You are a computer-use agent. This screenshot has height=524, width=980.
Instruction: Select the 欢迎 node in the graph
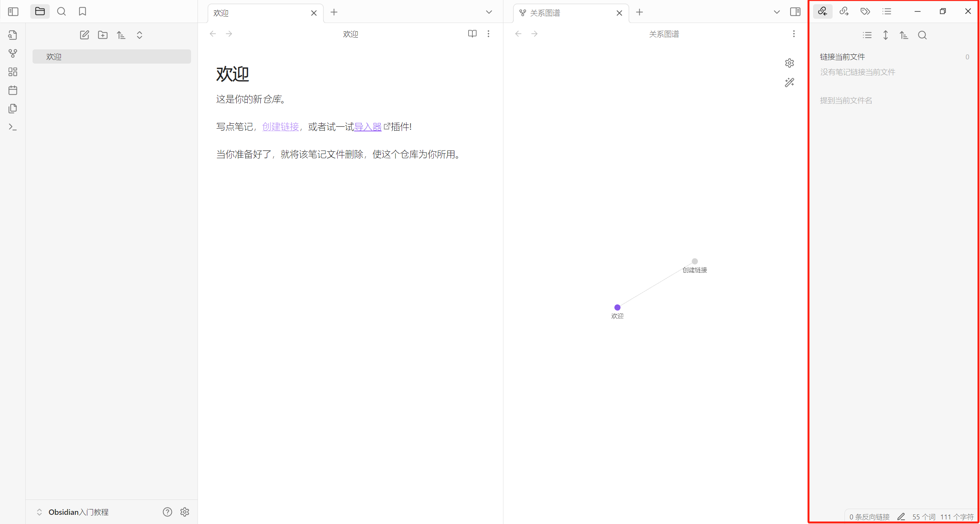coord(617,307)
